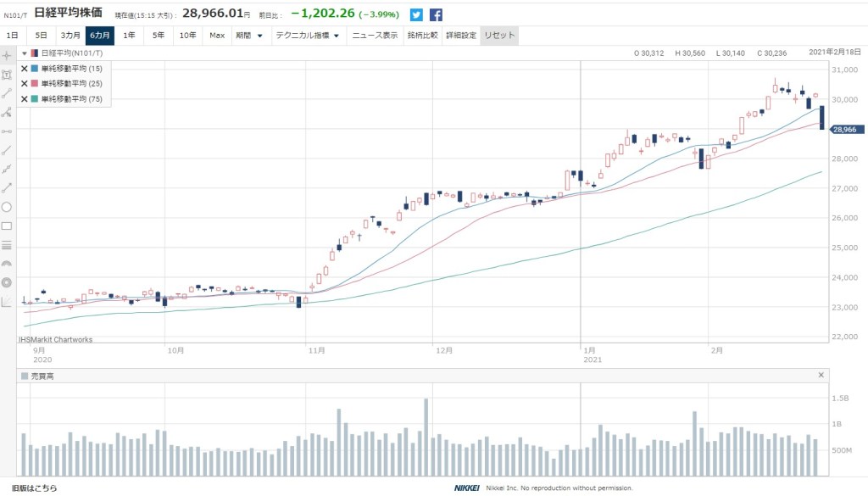Select the text annotation tool
Screen dimensions: 868x496
(7, 75)
